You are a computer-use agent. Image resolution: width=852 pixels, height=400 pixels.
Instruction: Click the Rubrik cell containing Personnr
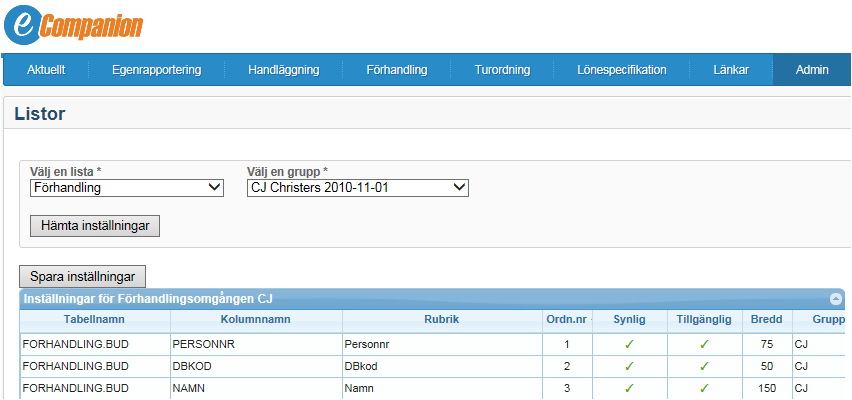coord(439,344)
